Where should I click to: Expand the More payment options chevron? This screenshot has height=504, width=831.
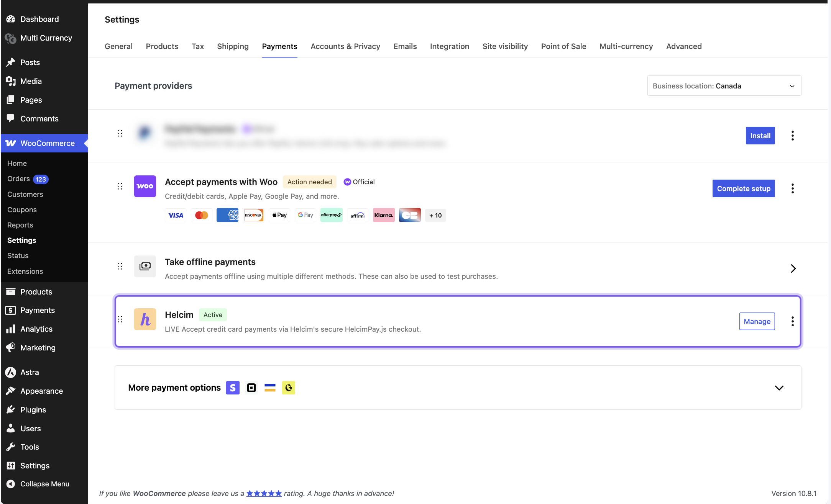tap(779, 388)
